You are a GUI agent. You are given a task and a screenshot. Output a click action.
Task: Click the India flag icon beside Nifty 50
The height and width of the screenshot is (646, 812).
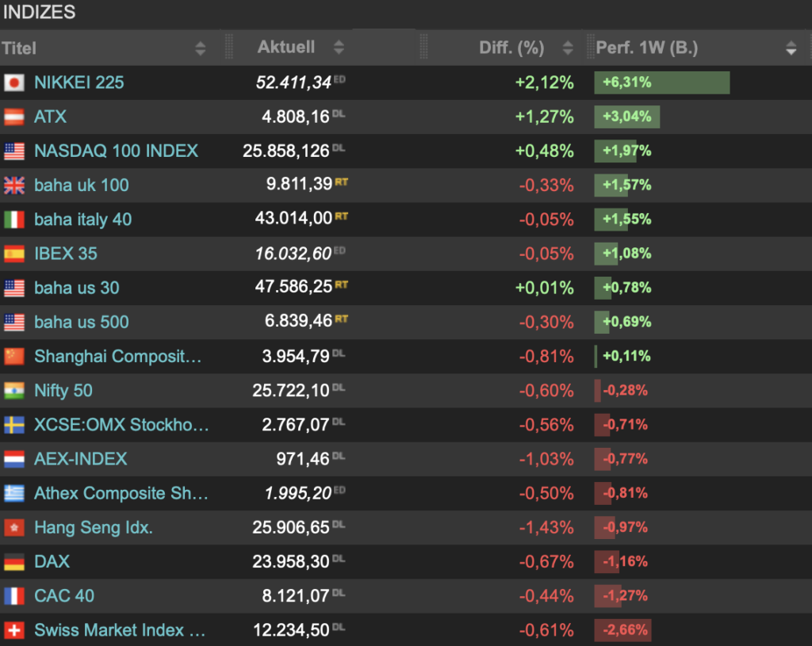tap(13, 391)
